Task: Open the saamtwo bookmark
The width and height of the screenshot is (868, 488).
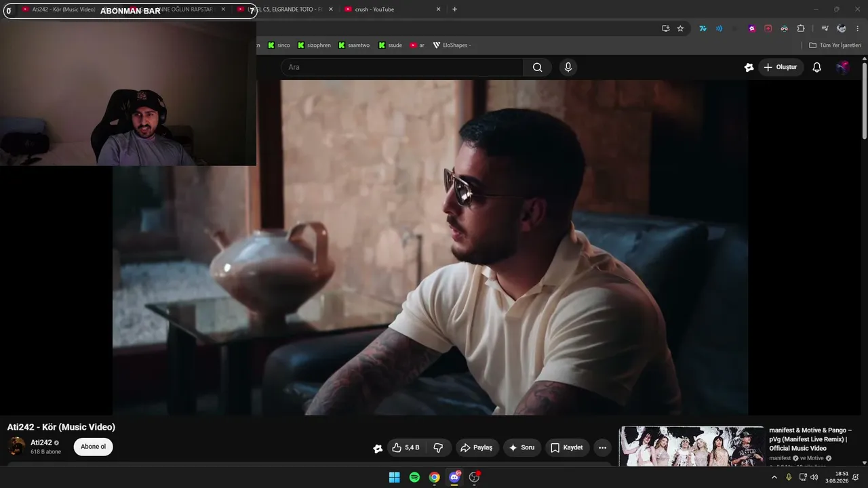Action: tap(353, 45)
